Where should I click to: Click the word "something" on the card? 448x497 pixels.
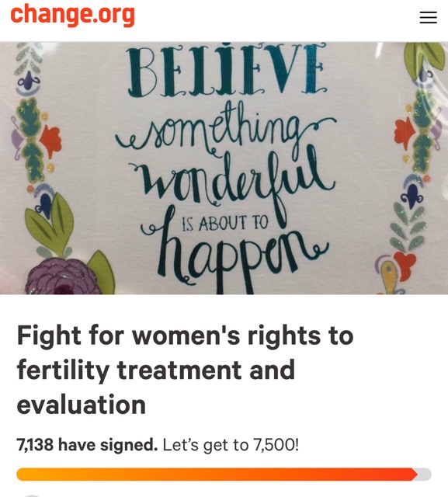tap(226, 130)
